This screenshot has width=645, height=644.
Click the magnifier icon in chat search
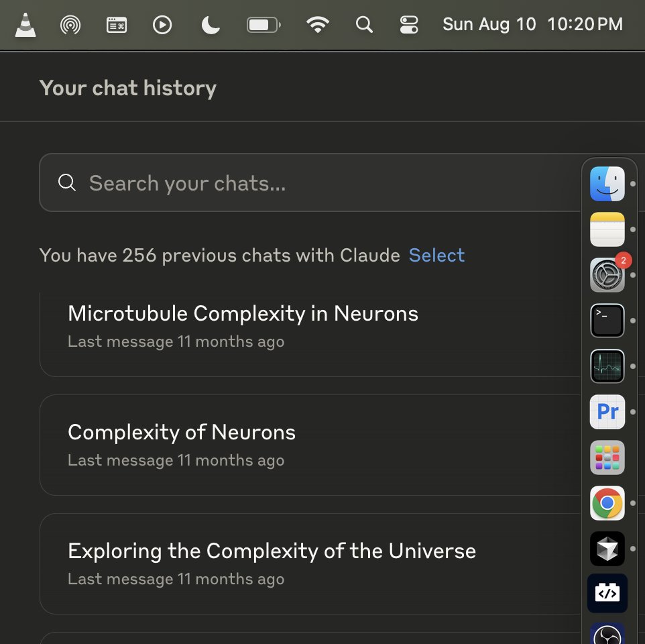tap(66, 182)
